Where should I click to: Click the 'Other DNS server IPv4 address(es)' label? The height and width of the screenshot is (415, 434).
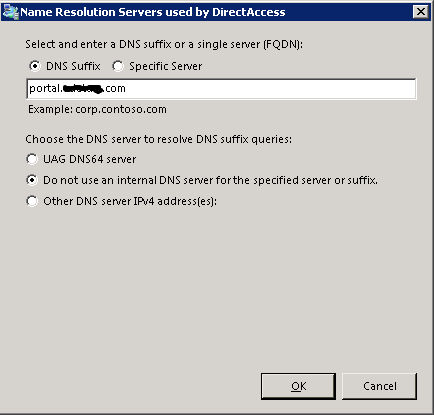point(130,201)
